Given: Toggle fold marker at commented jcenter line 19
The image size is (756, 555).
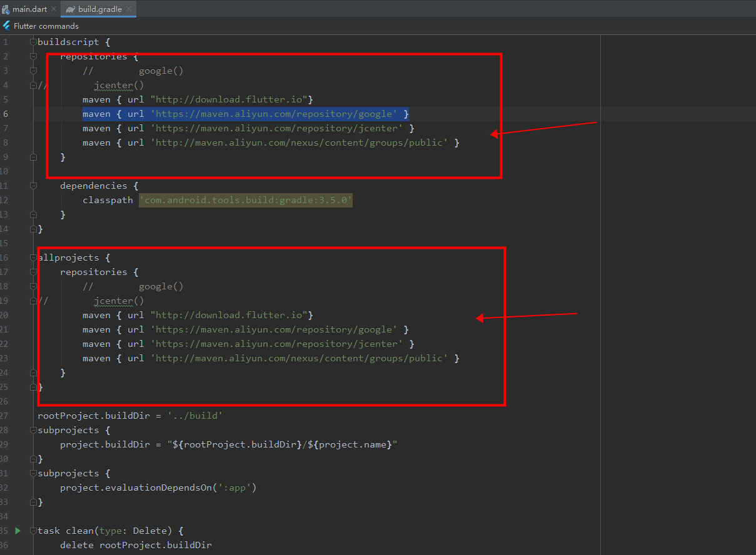Looking at the screenshot, I should [x=33, y=301].
